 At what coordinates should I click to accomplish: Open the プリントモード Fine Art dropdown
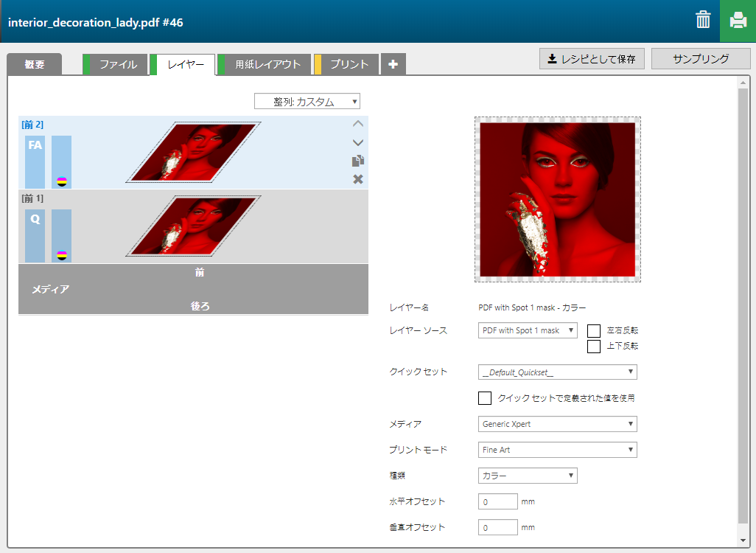click(x=557, y=450)
